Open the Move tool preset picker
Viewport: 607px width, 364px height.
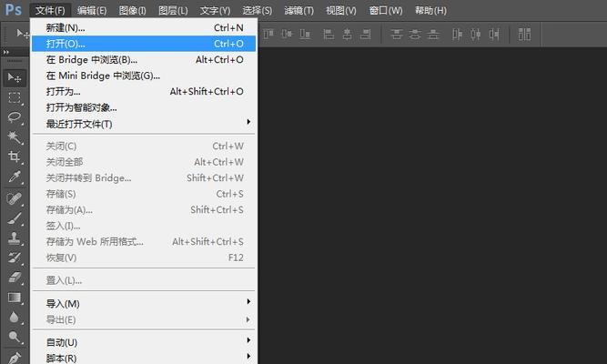(23, 34)
